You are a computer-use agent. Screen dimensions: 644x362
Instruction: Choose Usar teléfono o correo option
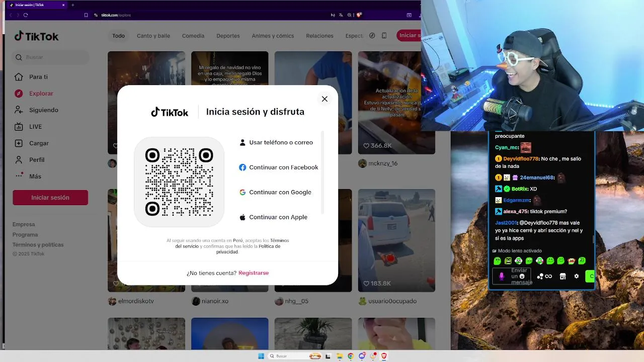click(276, 142)
